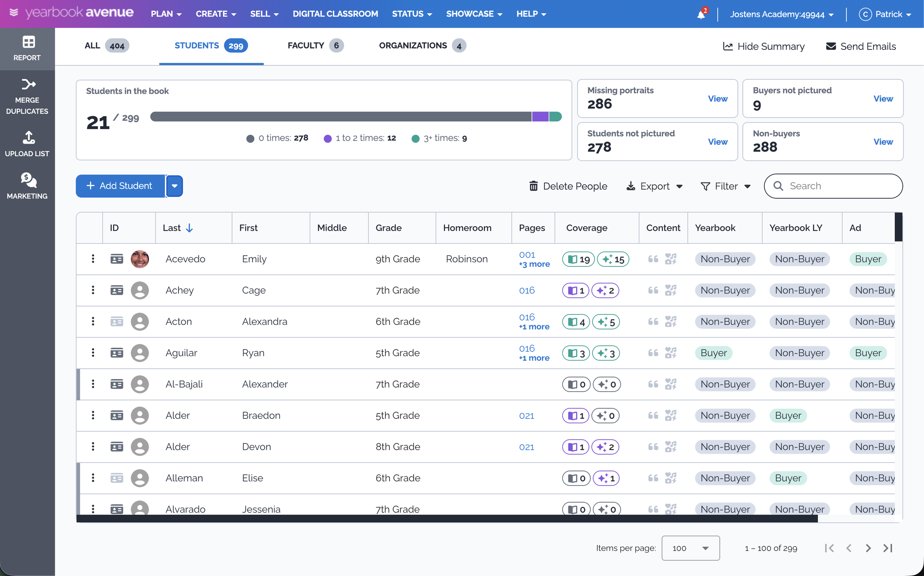Open three-dot menu for Acevedo row
The image size is (924, 576).
[x=93, y=259]
